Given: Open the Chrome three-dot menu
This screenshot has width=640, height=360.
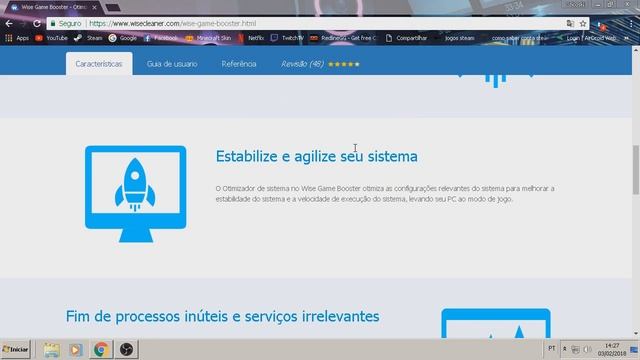Looking at the screenshot, I should click(x=631, y=24).
